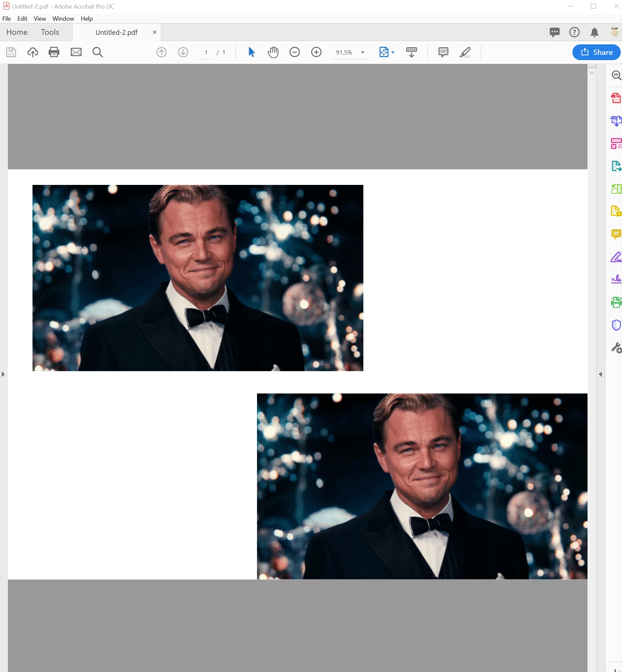Open Protect shield tool in right pane
Viewport: 622px width, 672px height.
(616, 325)
